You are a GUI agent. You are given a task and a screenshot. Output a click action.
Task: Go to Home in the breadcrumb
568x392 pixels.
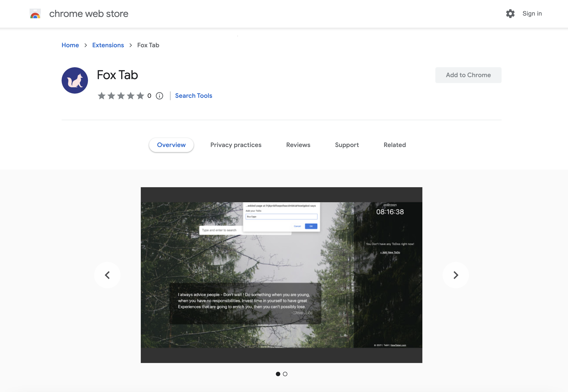tap(70, 45)
